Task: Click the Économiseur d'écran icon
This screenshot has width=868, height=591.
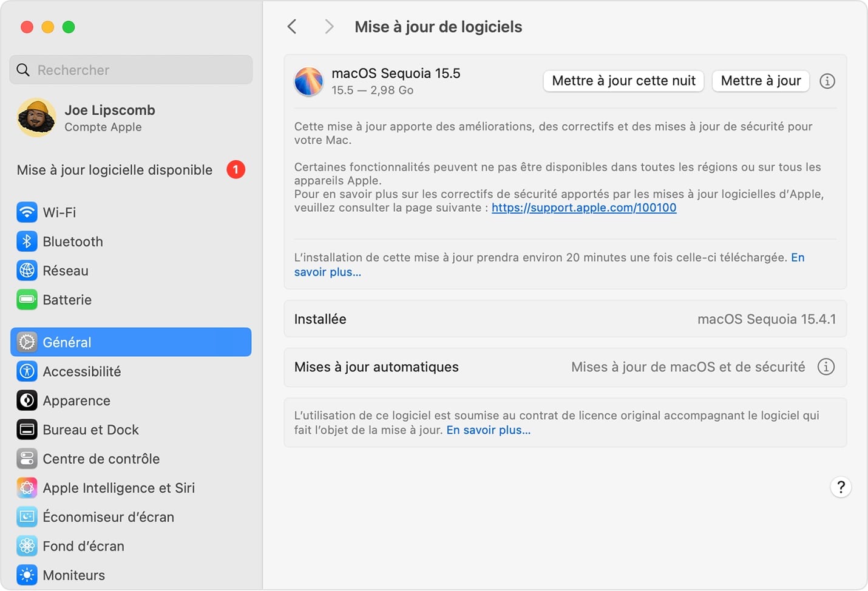Action: [x=27, y=517]
